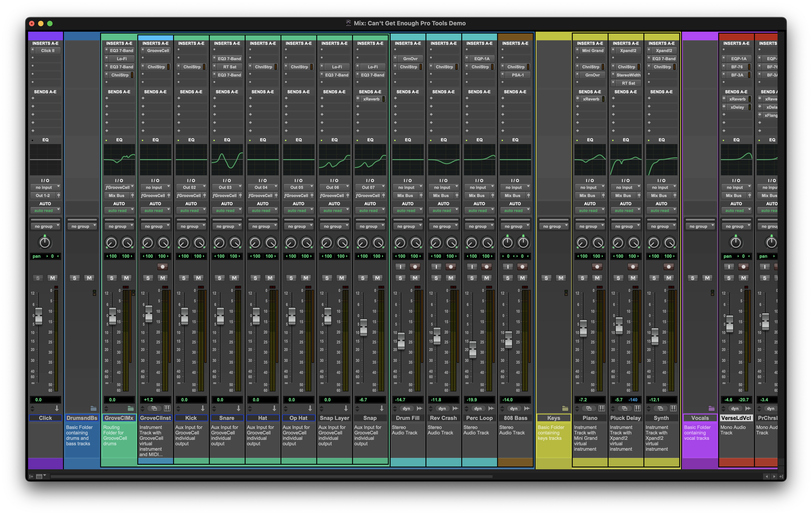Click the Drum Fill input monitor button
Image resolution: width=812 pixels, height=515 pixels.
pos(400,267)
